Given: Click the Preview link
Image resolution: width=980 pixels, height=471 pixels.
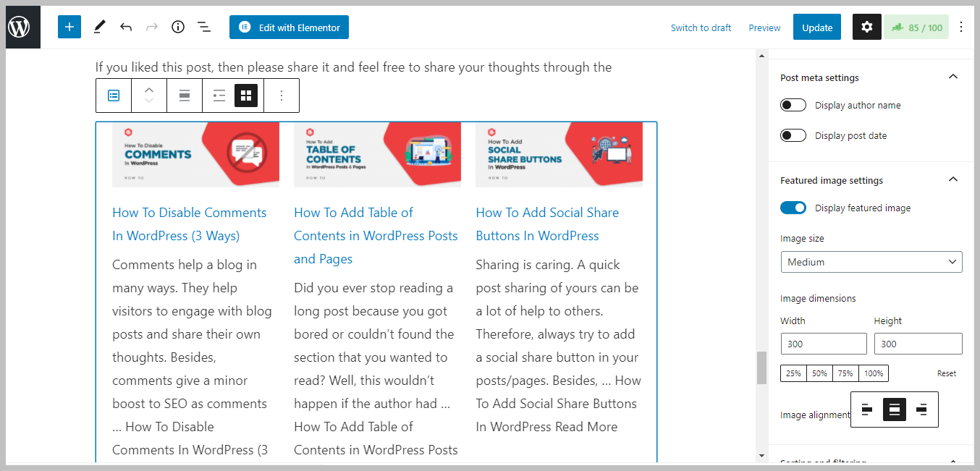Looking at the screenshot, I should [764, 27].
